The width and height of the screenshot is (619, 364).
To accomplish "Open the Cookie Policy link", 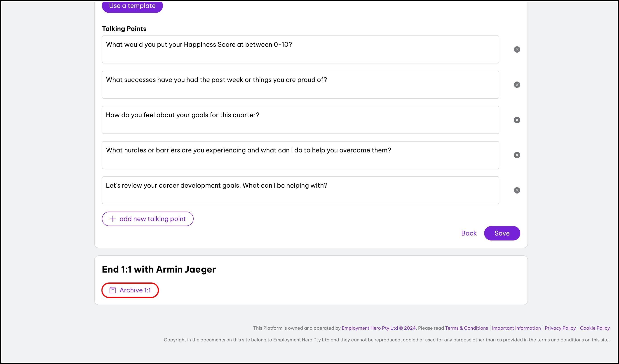I will (x=594, y=328).
